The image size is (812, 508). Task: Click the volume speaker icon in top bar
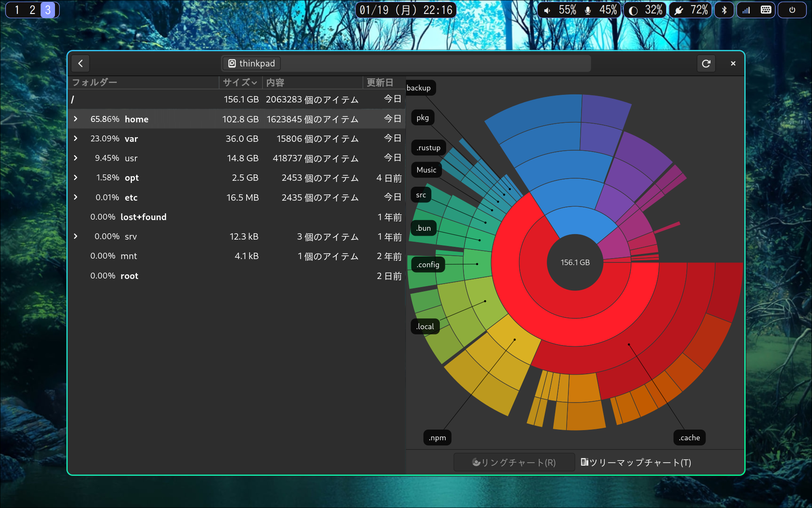[547, 10]
